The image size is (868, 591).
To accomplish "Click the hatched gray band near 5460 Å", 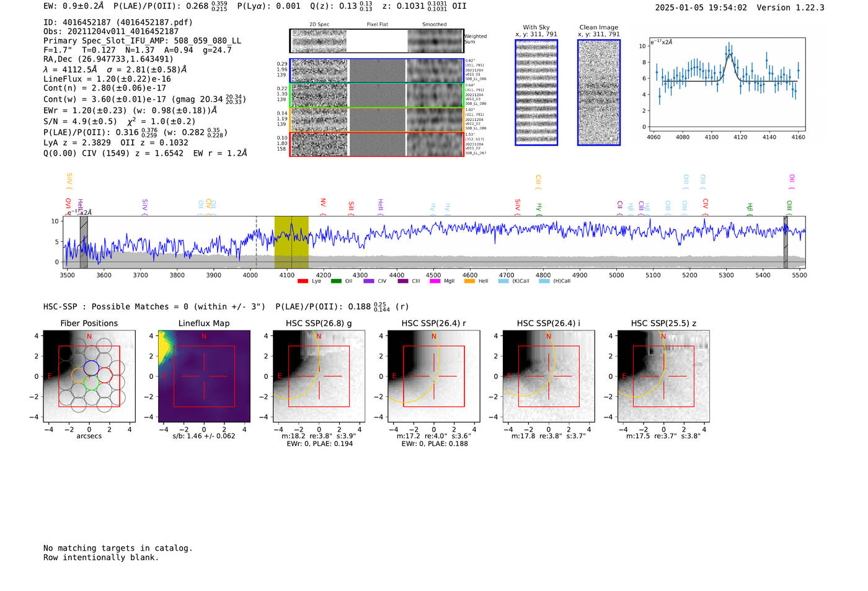I will (786, 242).
